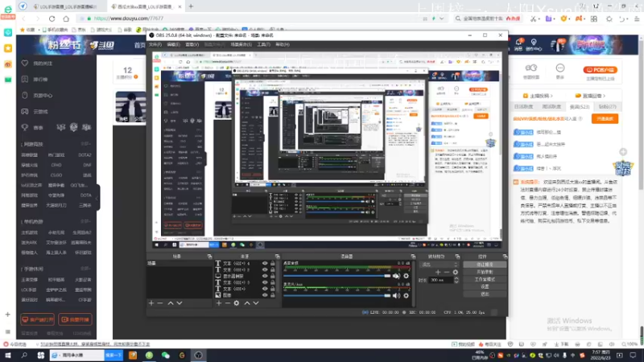The width and height of the screenshot is (644, 362).
Task: Hide the 文本 (GDI+) 4 source
Action: pos(265,264)
